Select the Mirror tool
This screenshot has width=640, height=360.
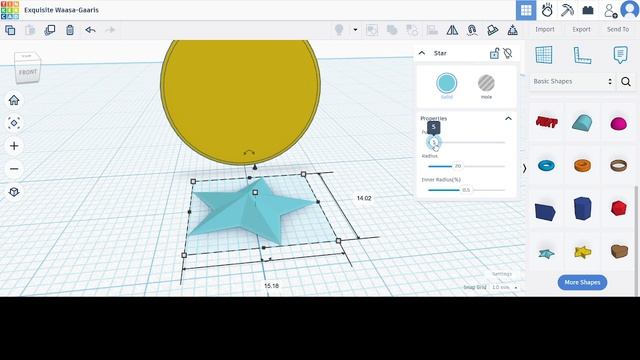click(x=452, y=30)
